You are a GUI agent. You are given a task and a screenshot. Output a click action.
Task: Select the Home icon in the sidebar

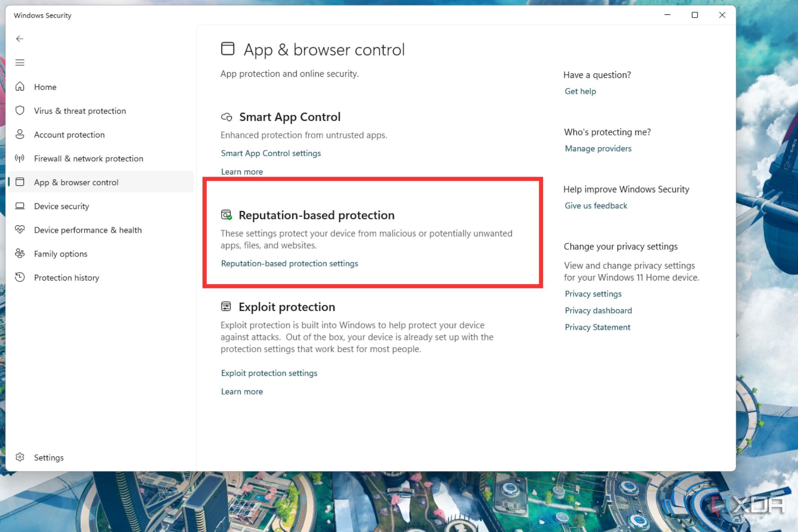(20, 87)
